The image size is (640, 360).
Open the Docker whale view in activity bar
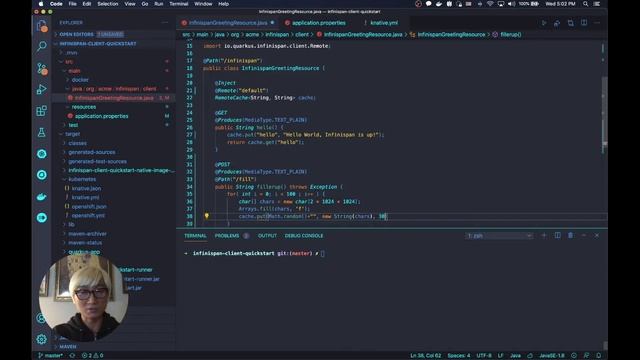41,197
